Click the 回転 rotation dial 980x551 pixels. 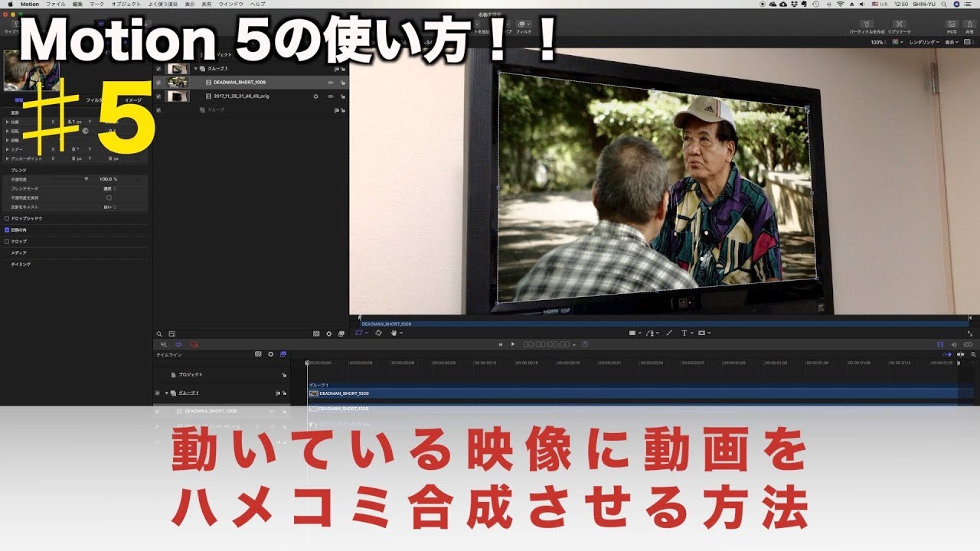tap(85, 130)
